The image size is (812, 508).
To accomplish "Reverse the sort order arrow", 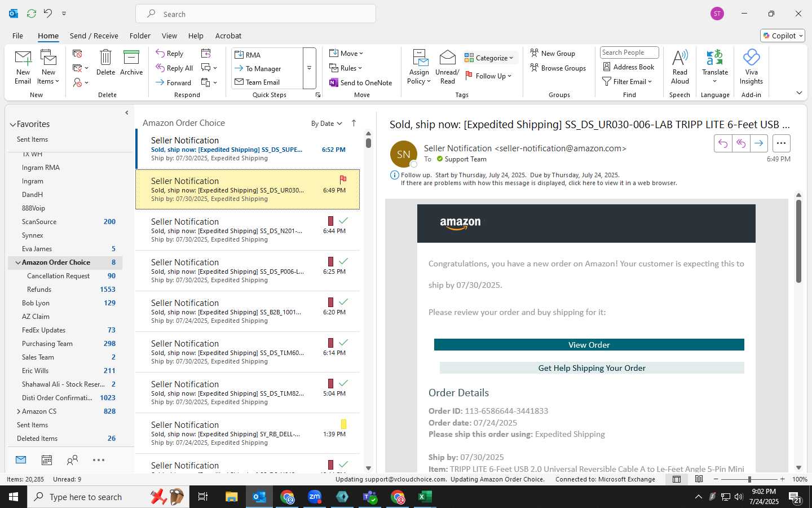I will click(354, 123).
